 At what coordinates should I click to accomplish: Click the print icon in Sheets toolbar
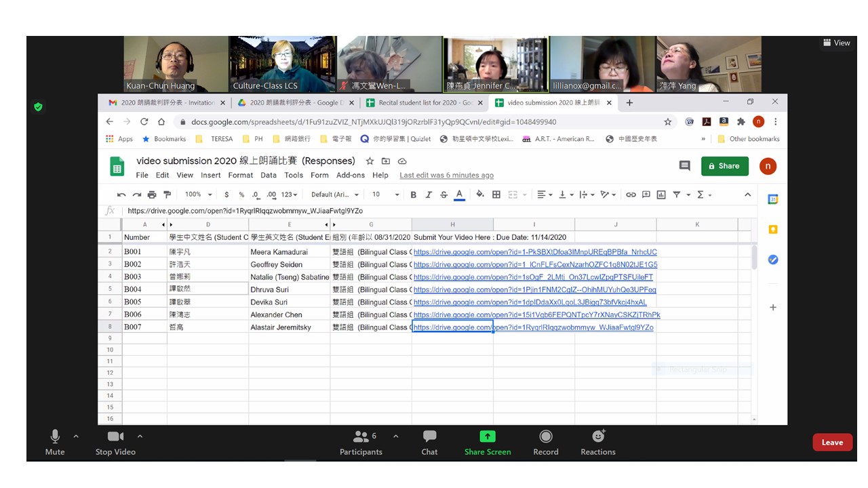pyautogui.click(x=152, y=195)
